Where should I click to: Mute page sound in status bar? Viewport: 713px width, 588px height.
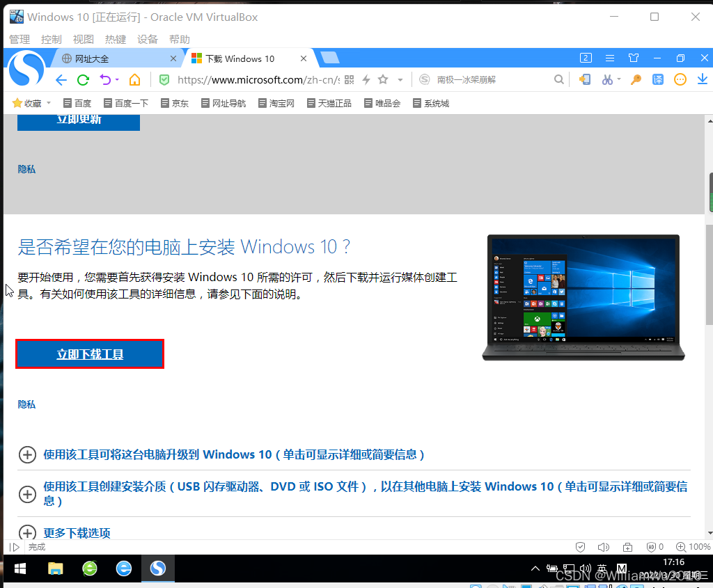pos(604,547)
